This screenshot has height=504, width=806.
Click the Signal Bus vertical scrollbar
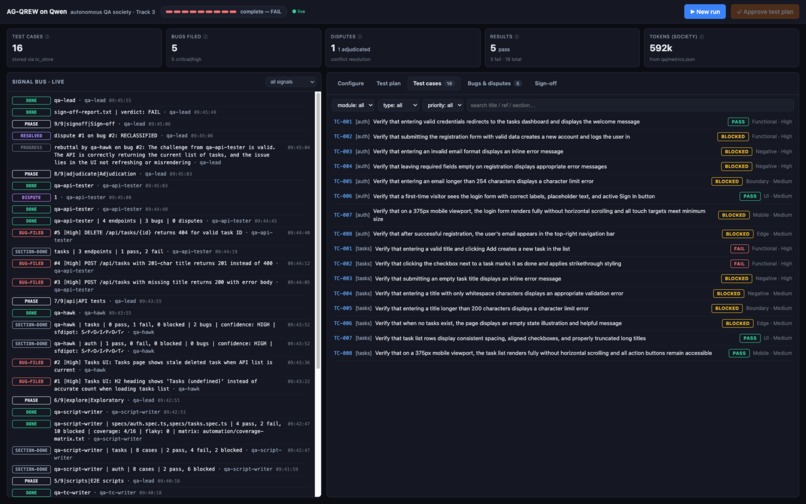318,230
